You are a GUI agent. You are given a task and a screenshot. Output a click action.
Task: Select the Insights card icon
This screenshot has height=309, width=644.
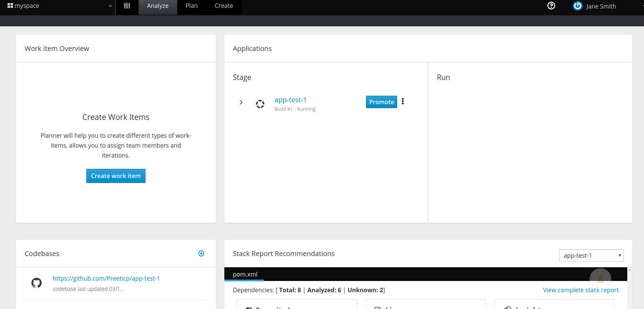tap(508, 307)
